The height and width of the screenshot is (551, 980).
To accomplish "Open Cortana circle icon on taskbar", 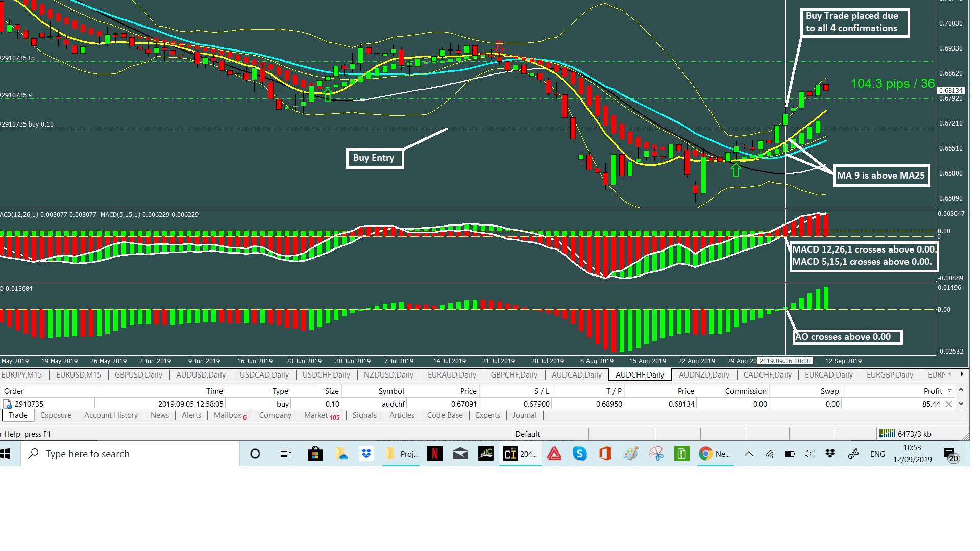I will [x=255, y=454].
